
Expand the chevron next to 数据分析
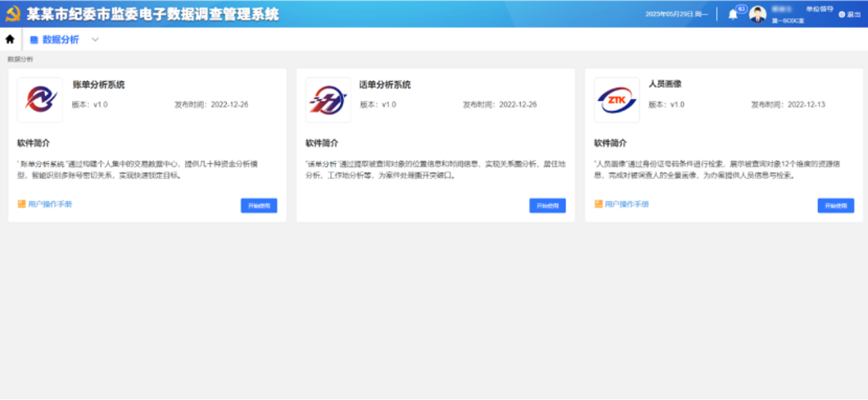click(x=95, y=39)
